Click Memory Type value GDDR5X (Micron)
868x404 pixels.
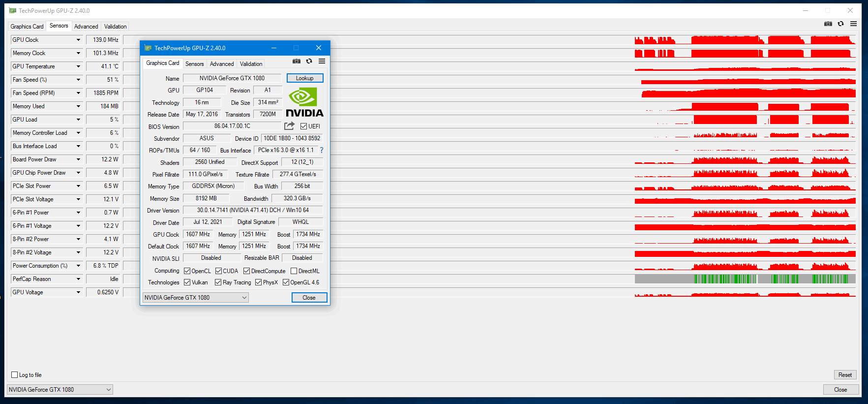click(213, 186)
